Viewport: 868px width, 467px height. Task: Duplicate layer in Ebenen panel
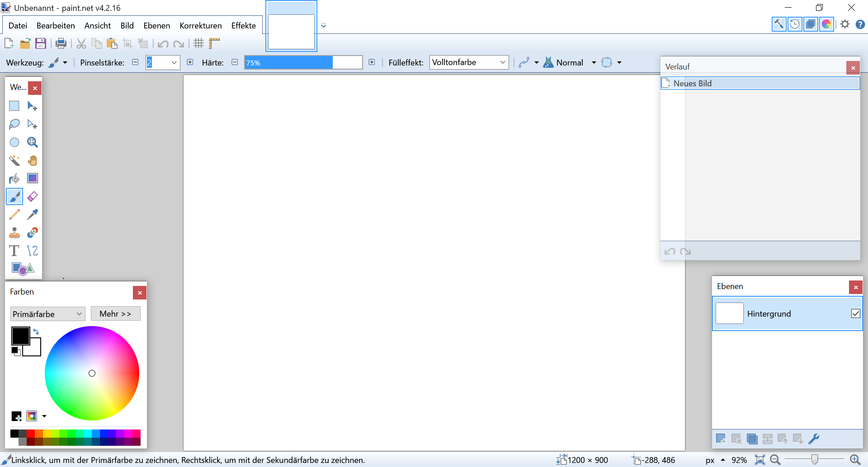point(752,439)
